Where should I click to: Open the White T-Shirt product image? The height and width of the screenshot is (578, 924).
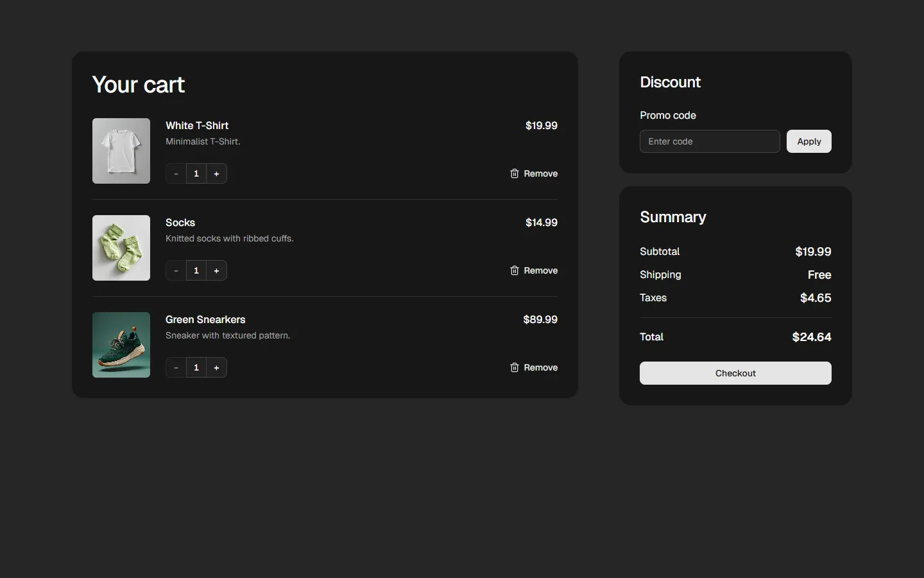coord(121,151)
